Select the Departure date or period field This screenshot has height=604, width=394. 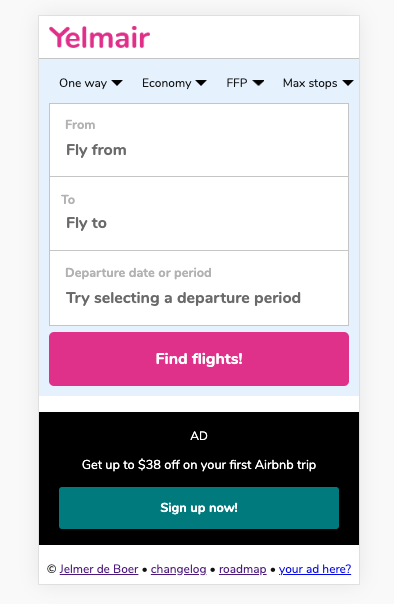pos(199,288)
